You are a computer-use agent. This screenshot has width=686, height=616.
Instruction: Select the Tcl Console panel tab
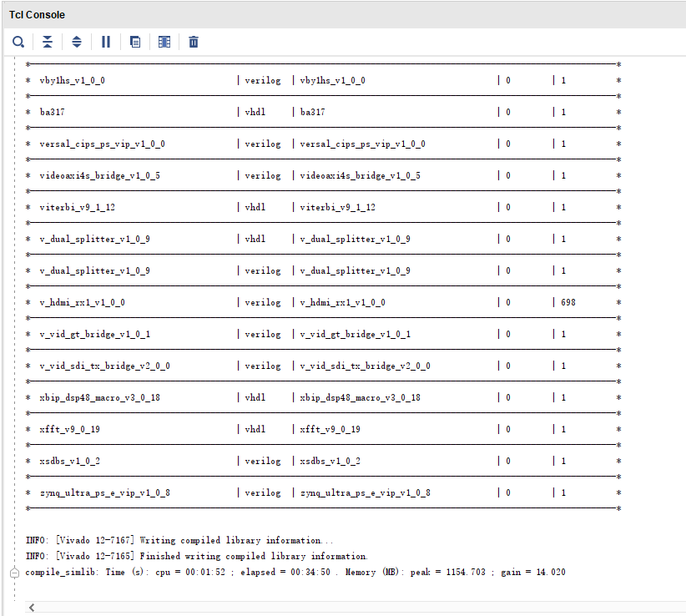pos(38,15)
